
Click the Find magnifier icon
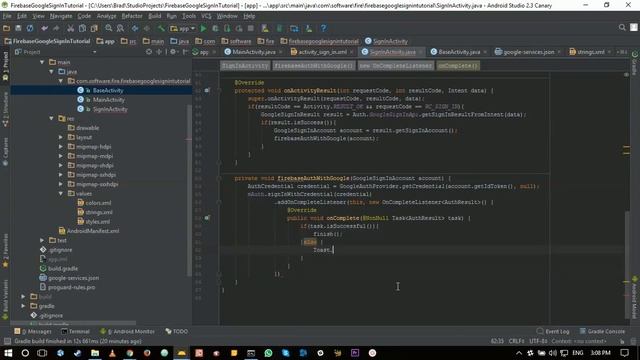tap(109, 28)
